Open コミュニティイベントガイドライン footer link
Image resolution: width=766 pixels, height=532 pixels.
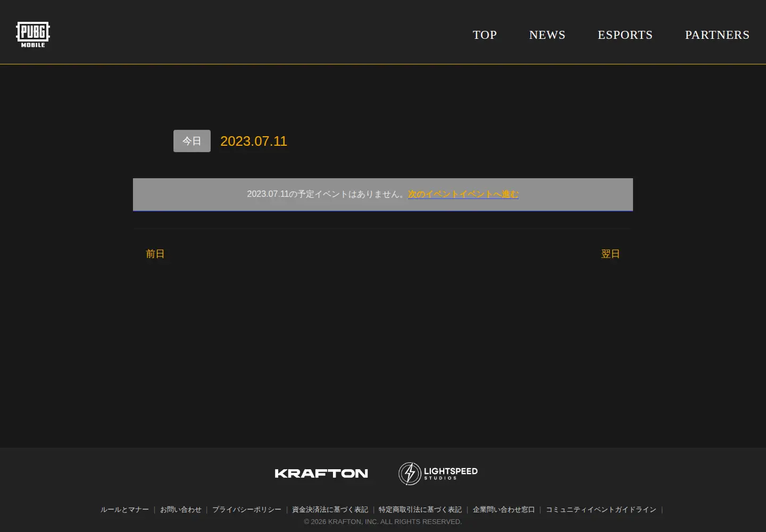[601, 510]
